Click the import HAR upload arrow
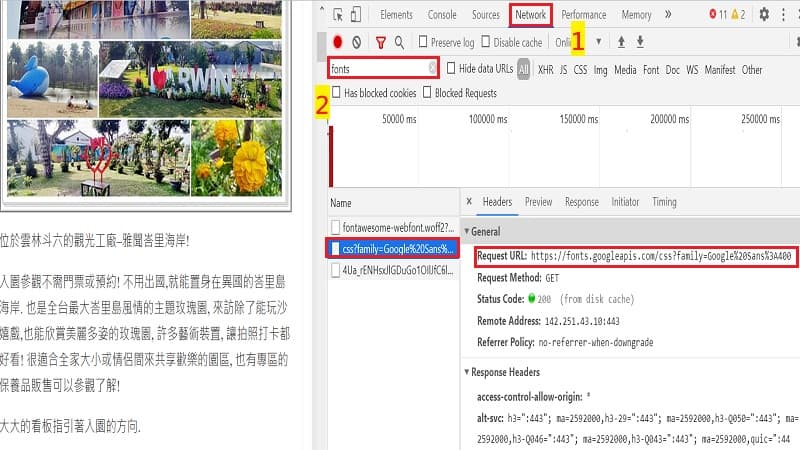Viewport: 800px width, 450px height. point(621,42)
